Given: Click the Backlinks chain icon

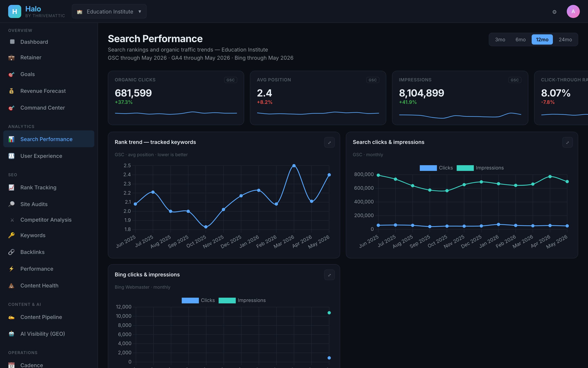Looking at the screenshot, I should (x=11, y=252).
